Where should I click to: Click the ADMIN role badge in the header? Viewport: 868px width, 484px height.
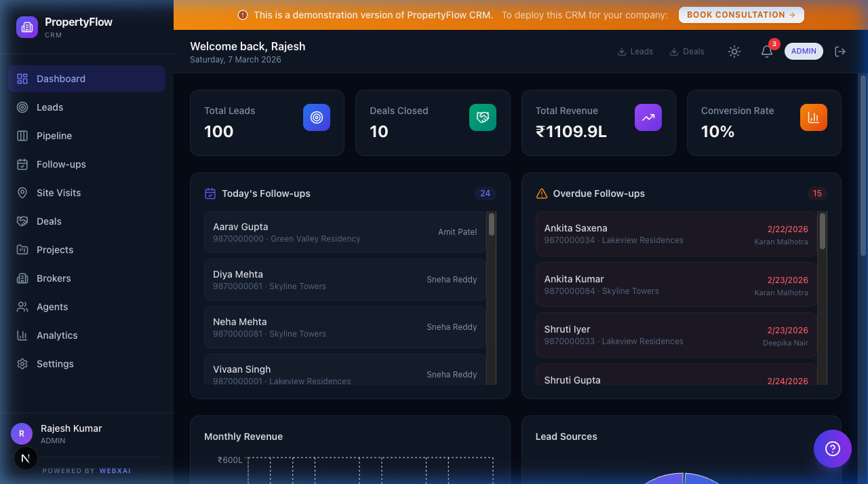[x=804, y=51]
